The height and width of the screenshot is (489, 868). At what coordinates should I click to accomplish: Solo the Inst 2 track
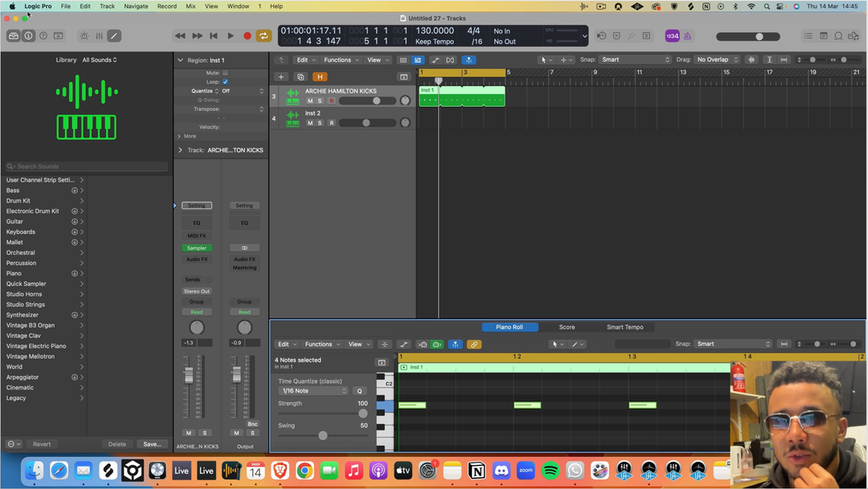320,123
